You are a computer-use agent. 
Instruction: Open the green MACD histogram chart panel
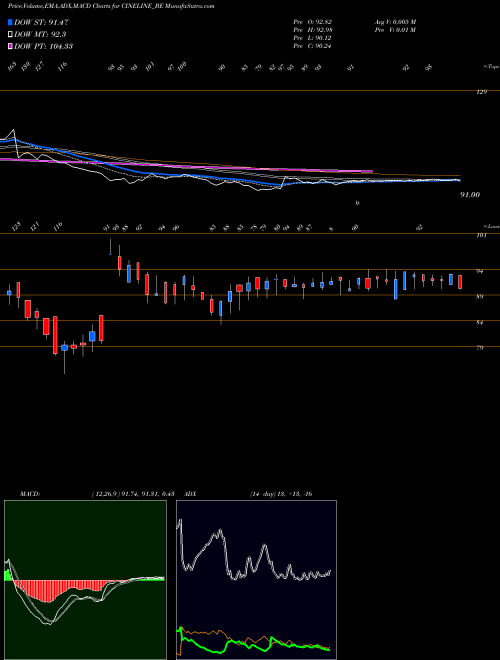tap(85, 580)
